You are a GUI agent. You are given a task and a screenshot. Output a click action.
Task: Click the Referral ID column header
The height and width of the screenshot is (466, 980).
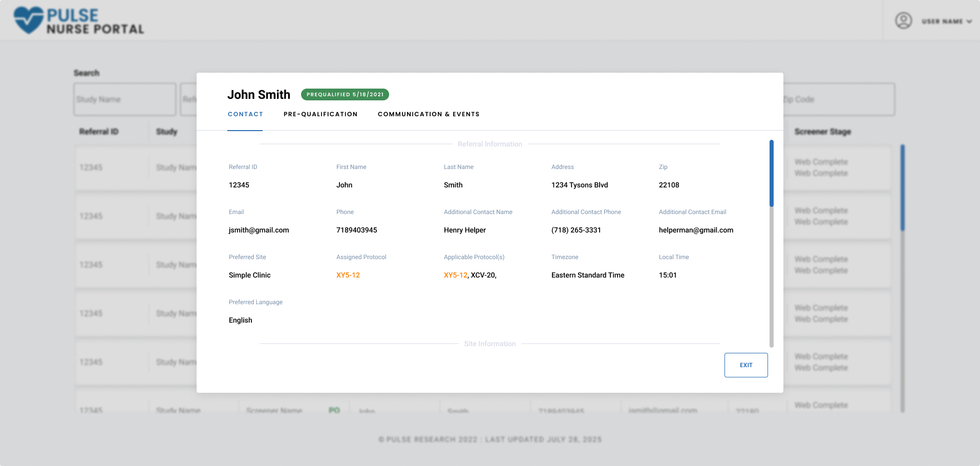click(99, 132)
